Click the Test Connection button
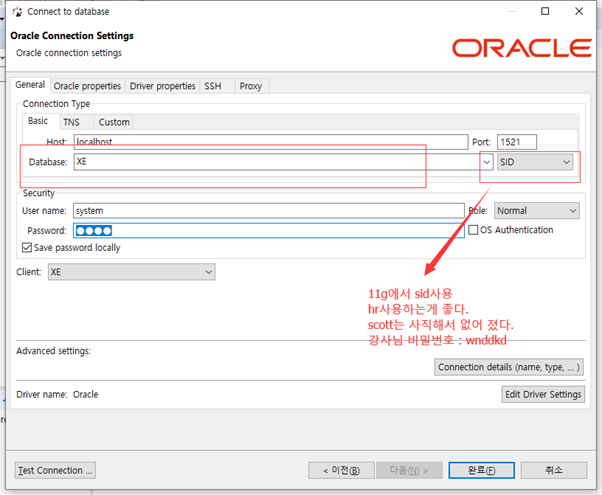This screenshot has height=495, width=602. point(55,470)
